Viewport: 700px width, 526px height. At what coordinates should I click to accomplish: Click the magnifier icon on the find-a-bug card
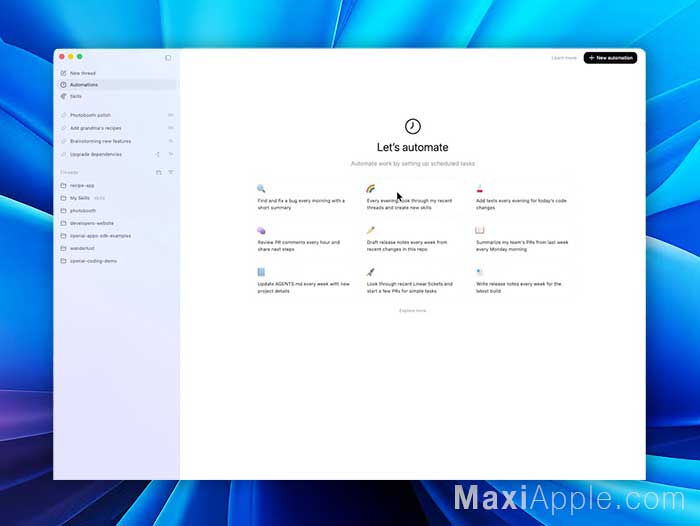point(261,188)
